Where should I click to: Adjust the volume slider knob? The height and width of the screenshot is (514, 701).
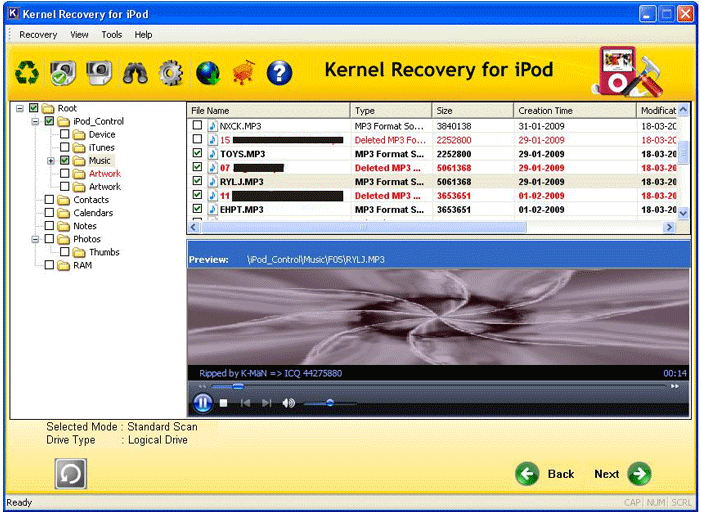330,403
